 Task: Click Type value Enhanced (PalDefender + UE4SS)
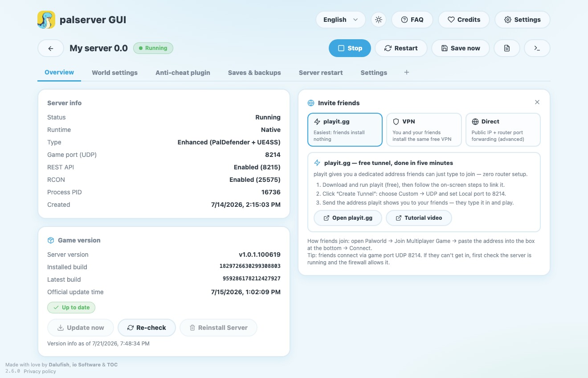click(229, 142)
